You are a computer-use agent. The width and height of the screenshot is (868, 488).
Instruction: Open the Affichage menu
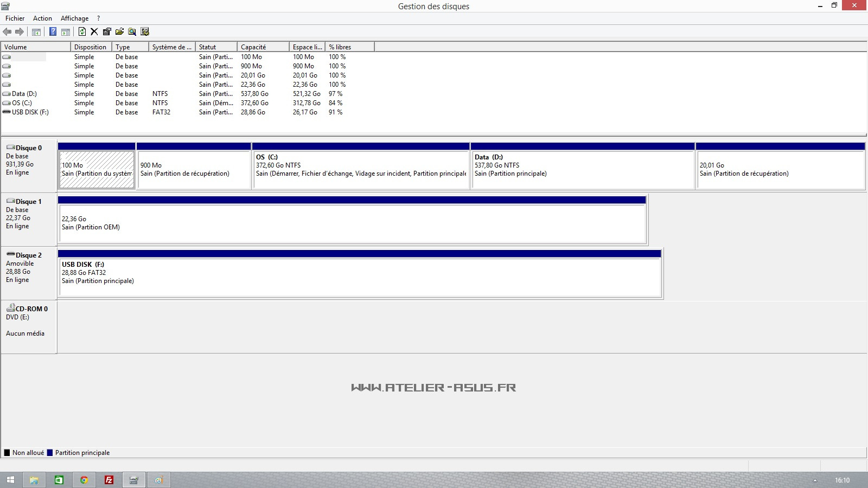74,18
